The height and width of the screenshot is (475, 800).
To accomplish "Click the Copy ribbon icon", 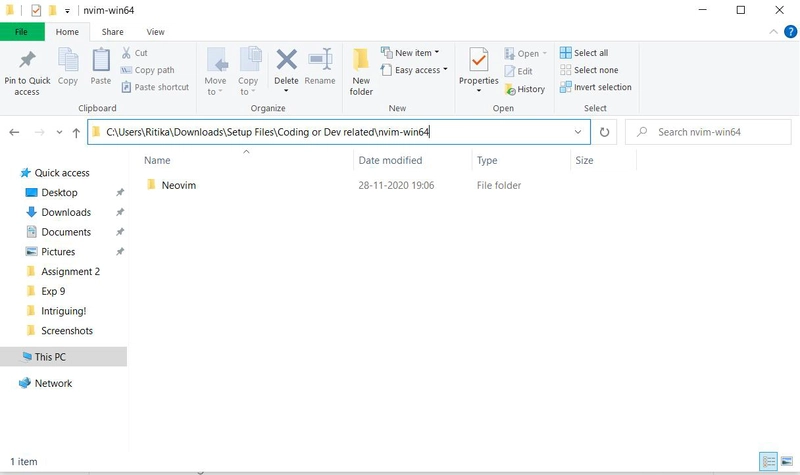I will (x=68, y=67).
